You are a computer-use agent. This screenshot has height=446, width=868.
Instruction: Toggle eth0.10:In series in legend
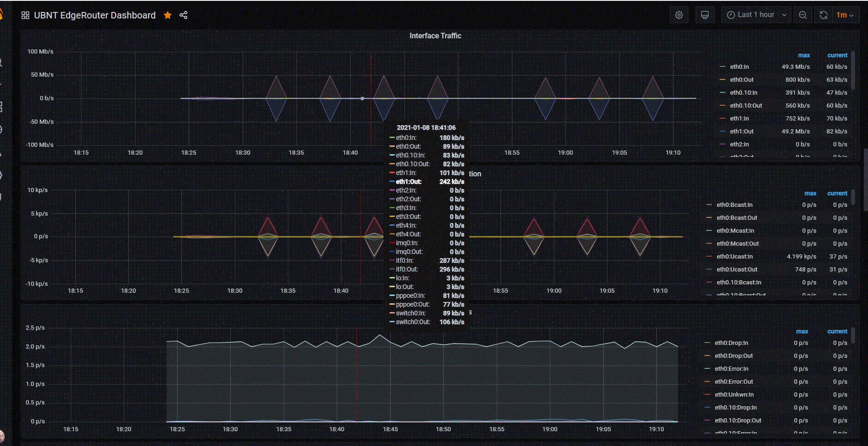pyautogui.click(x=743, y=92)
